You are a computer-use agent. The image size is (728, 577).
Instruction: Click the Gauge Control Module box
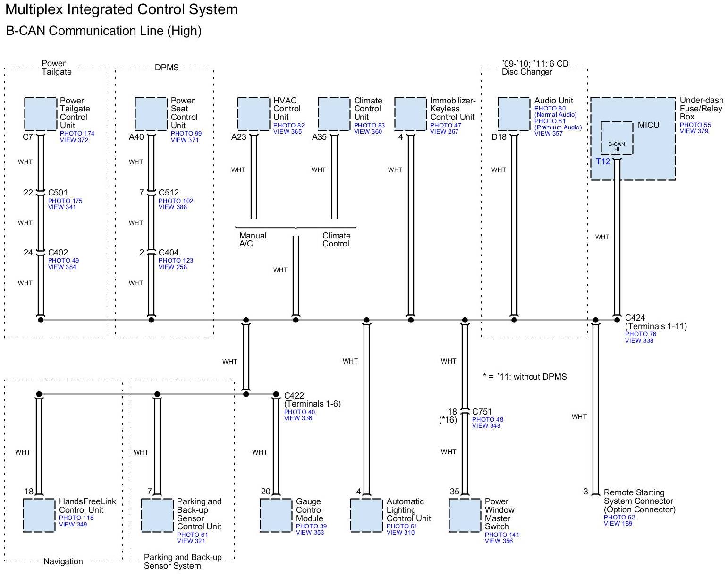click(276, 515)
